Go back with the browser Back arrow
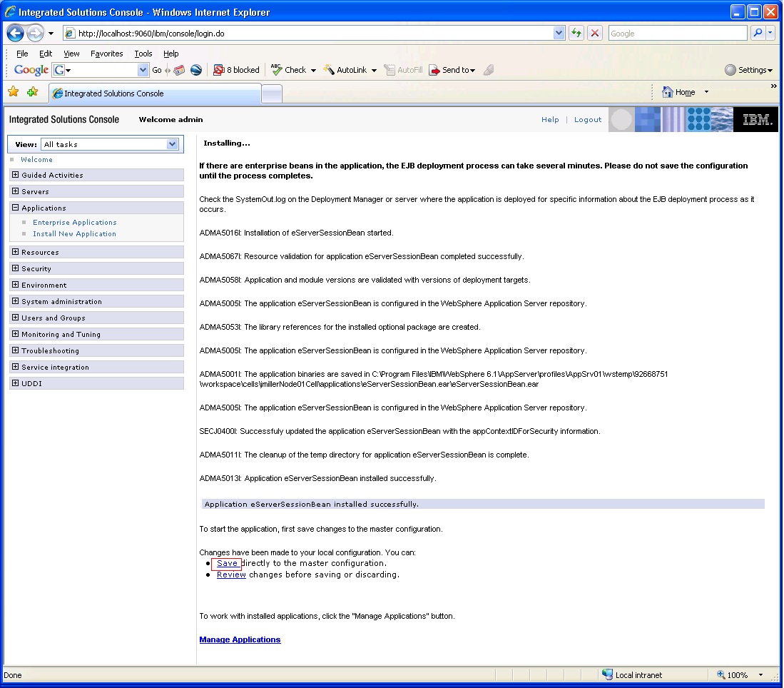 pyautogui.click(x=15, y=34)
